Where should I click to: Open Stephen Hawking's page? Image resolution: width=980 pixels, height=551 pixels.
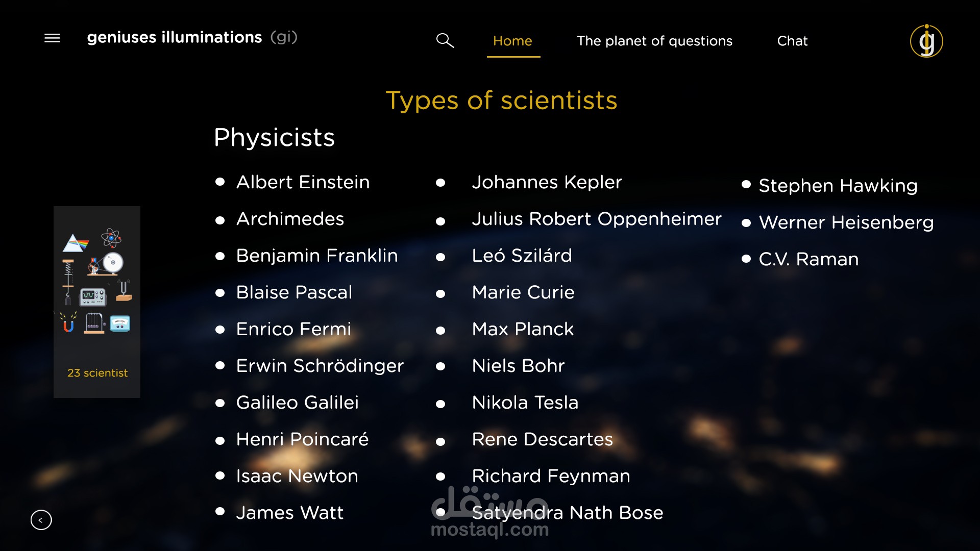(x=838, y=186)
